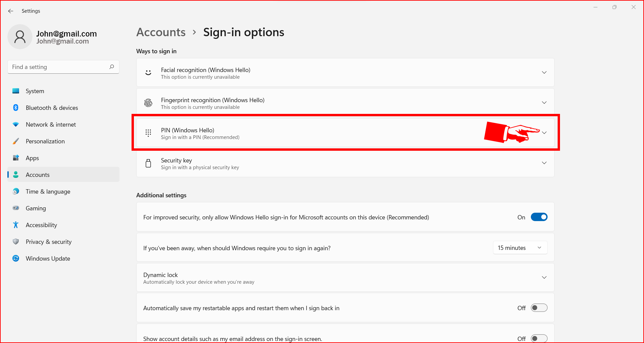
Task: Expand Fingerprint recognition options
Action: pos(544,102)
